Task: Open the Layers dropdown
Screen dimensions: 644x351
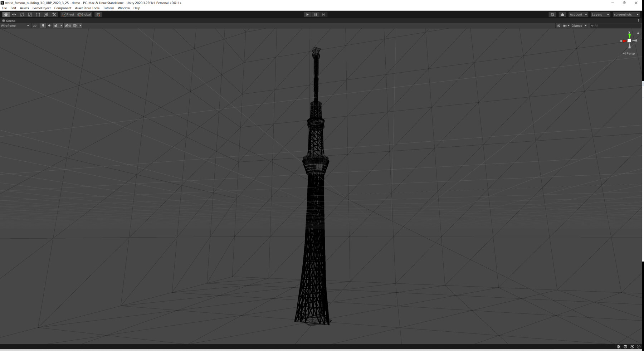Action: pos(600,14)
